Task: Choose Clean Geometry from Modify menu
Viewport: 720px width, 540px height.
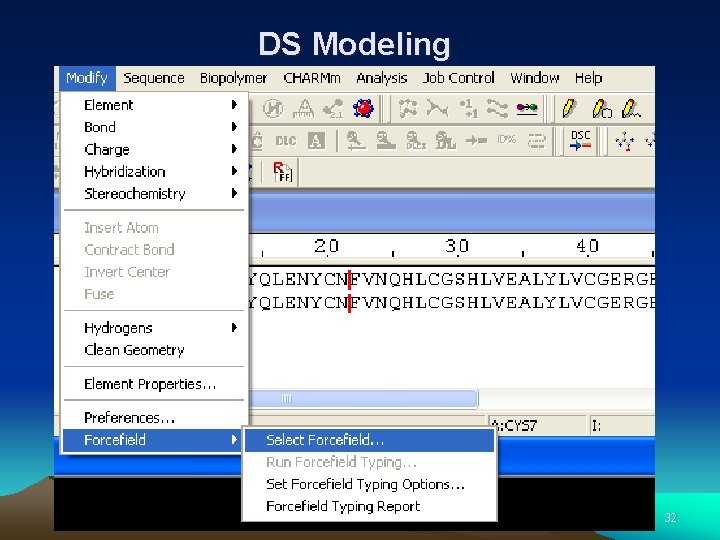Action: (x=154, y=350)
